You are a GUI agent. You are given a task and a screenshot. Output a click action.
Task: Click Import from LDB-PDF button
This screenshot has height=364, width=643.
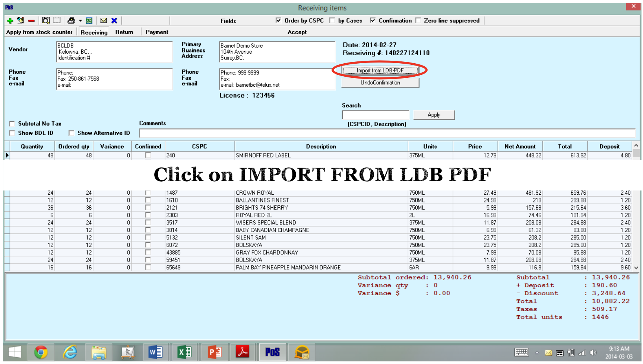coord(380,70)
